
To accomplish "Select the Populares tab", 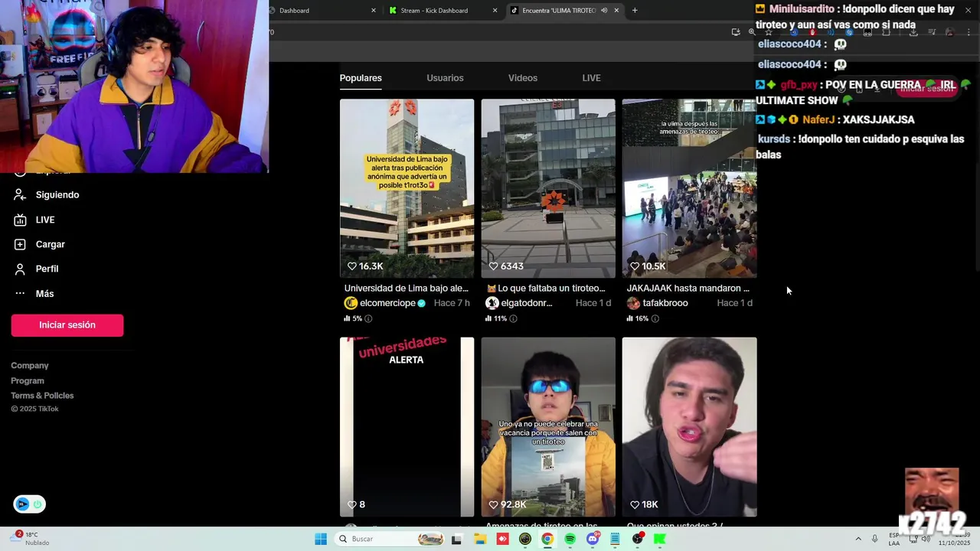I will (361, 78).
